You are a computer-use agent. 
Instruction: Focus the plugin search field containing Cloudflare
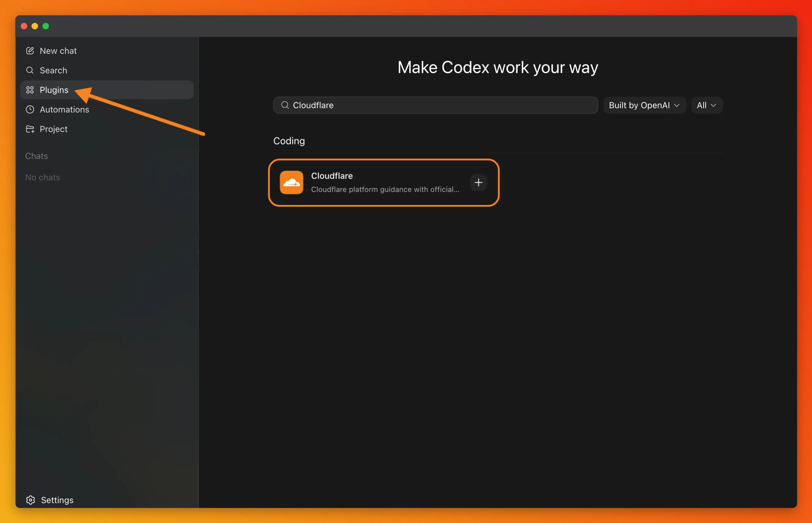pyautogui.click(x=435, y=105)
